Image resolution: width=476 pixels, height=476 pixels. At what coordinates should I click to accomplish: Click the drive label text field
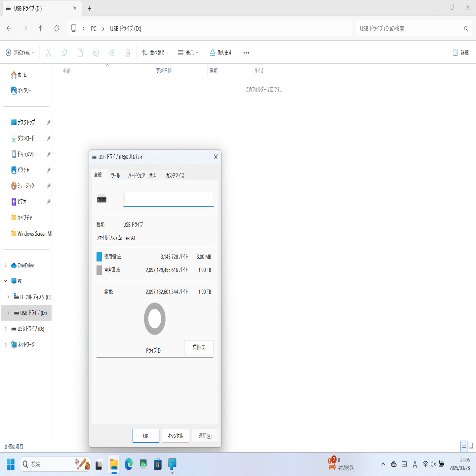click(x=169, y=199)
